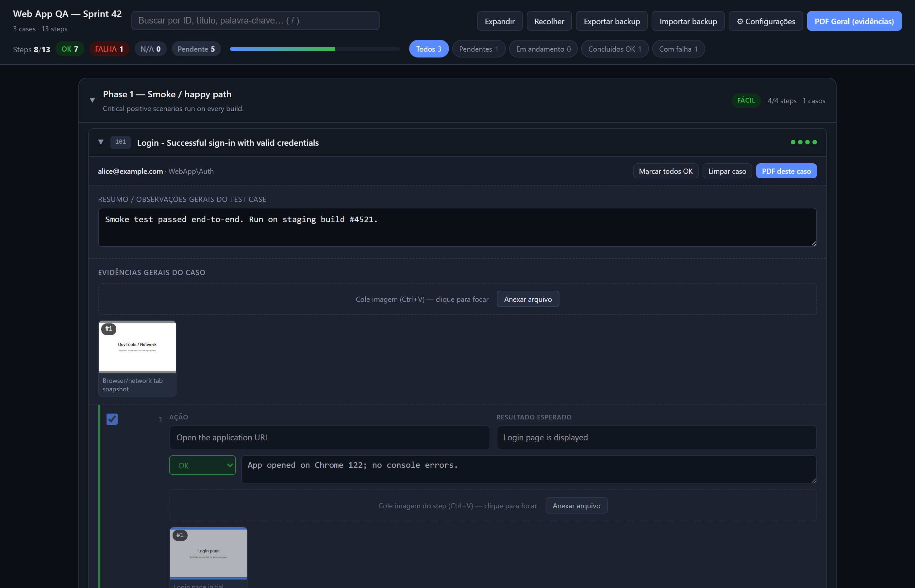This screenshot has height=588, width=915.
Task: Open the OK status dropdown for step 1
Action: tap(202, 465)
